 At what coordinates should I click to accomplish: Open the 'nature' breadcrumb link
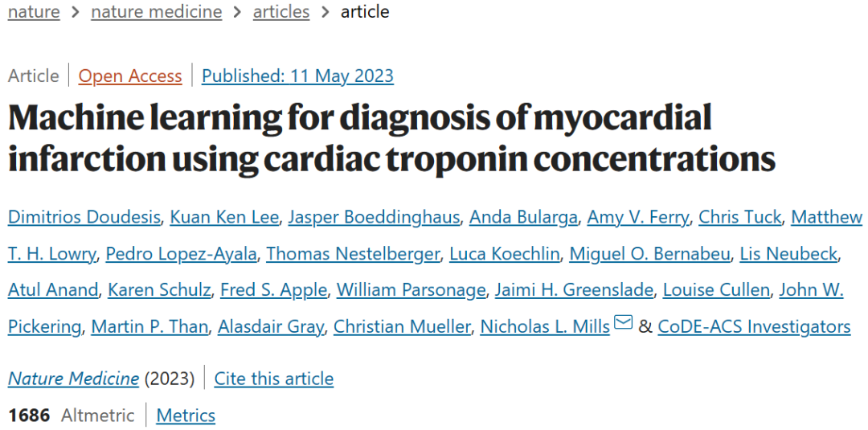pyautogui.click(x=34, y=12)
